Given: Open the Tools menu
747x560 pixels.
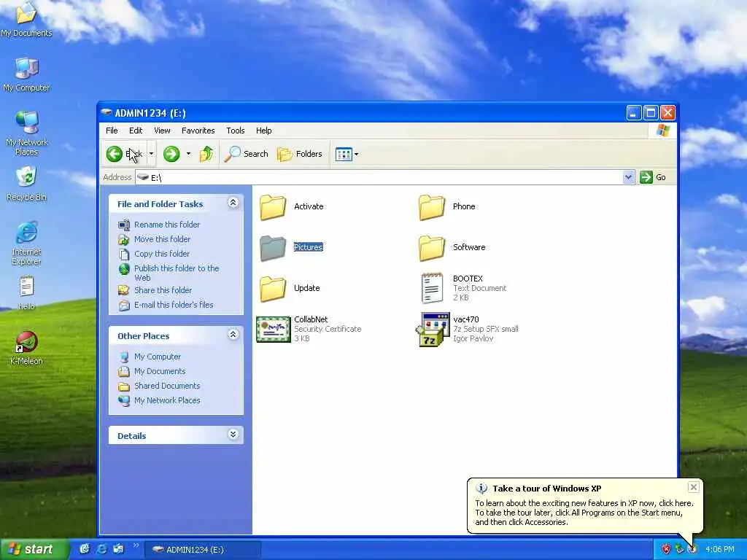Looking at the screenshot, I should [236, 131].
